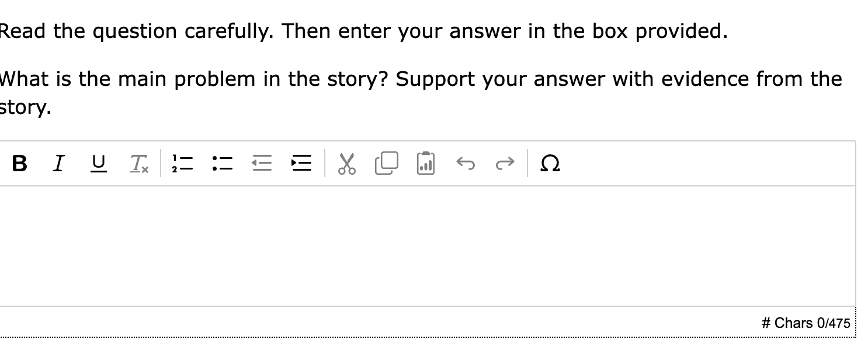Toggle underline formatting
The width and height of the screenshot is (868, 339).
(x=95, y=164)
